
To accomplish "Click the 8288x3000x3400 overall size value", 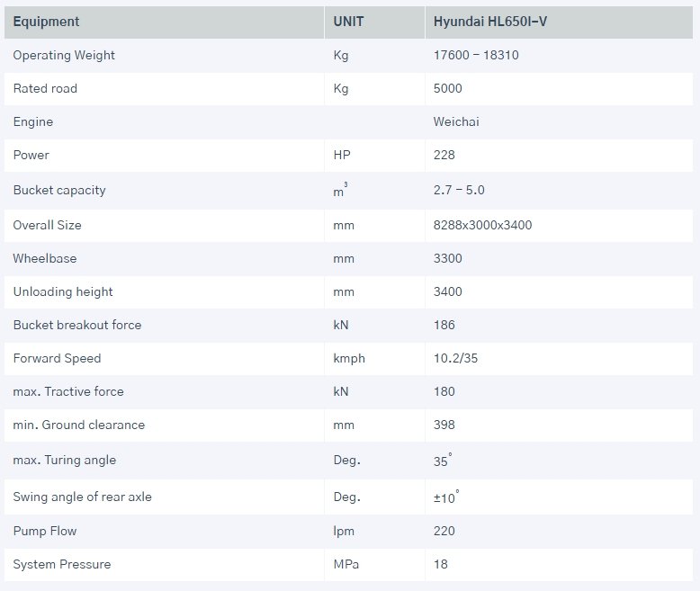I will [482, 225].
